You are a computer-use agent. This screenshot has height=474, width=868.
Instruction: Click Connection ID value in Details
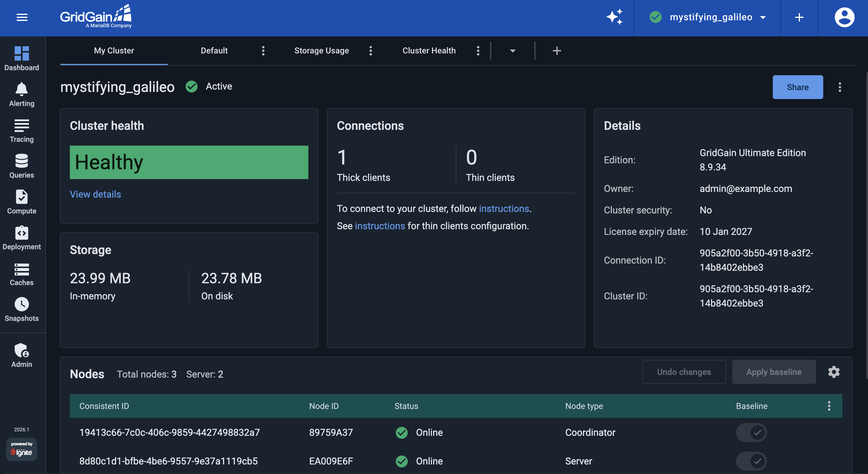point(756,260)
